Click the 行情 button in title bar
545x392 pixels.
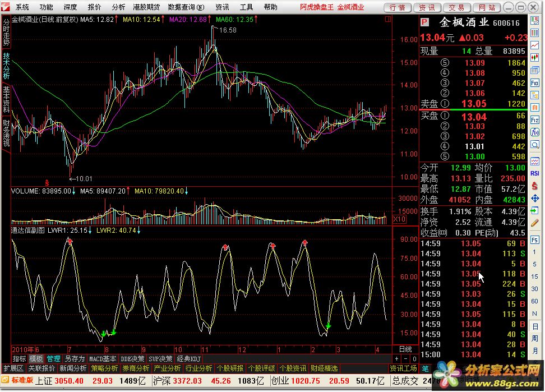(x=398, y=8)
